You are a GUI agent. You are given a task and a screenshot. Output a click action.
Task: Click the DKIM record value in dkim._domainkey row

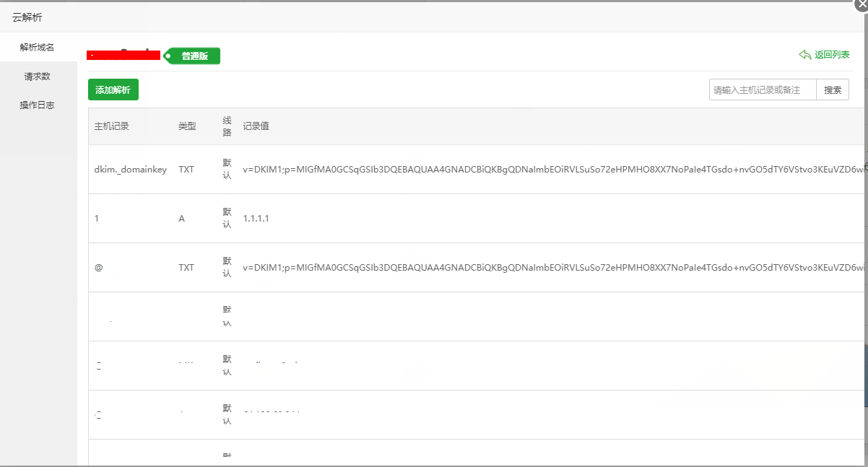click(x=554, y=170)
